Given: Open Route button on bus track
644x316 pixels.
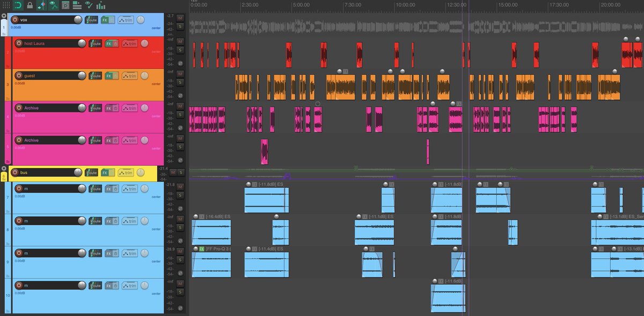Looking at the screenshot, I should (92, 173).
